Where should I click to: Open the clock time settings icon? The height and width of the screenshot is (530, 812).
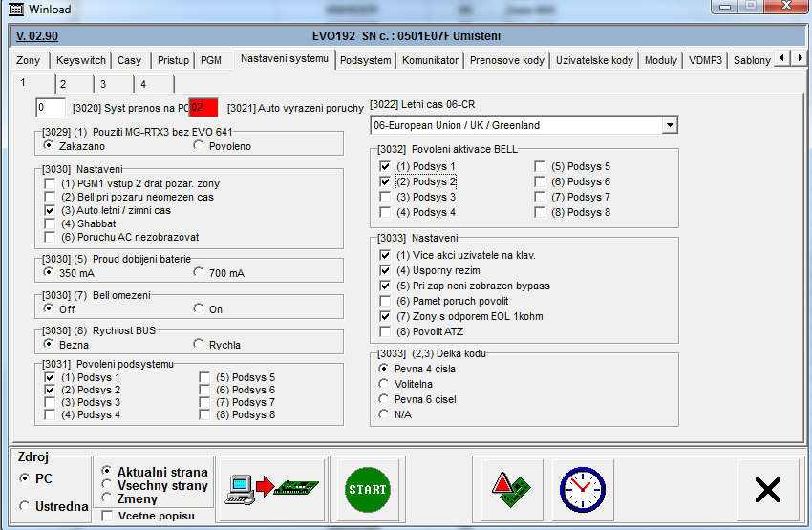click(x=581, y=489)
